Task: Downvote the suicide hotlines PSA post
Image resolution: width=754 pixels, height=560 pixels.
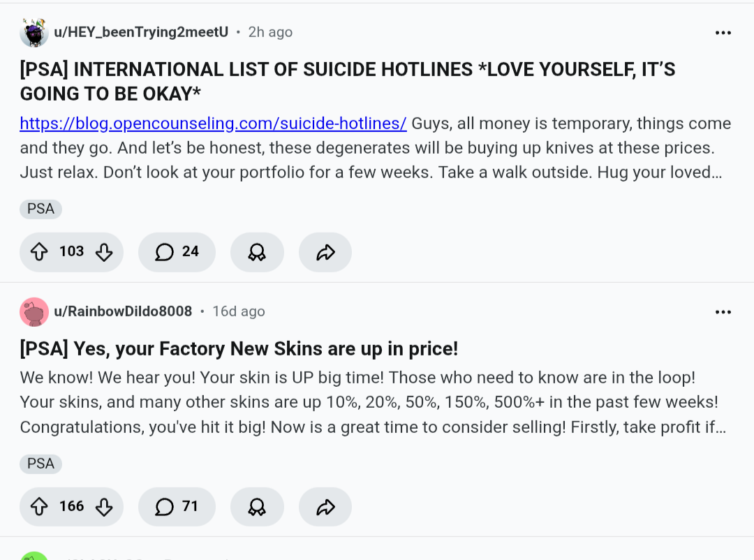Action: pos(104,252)
